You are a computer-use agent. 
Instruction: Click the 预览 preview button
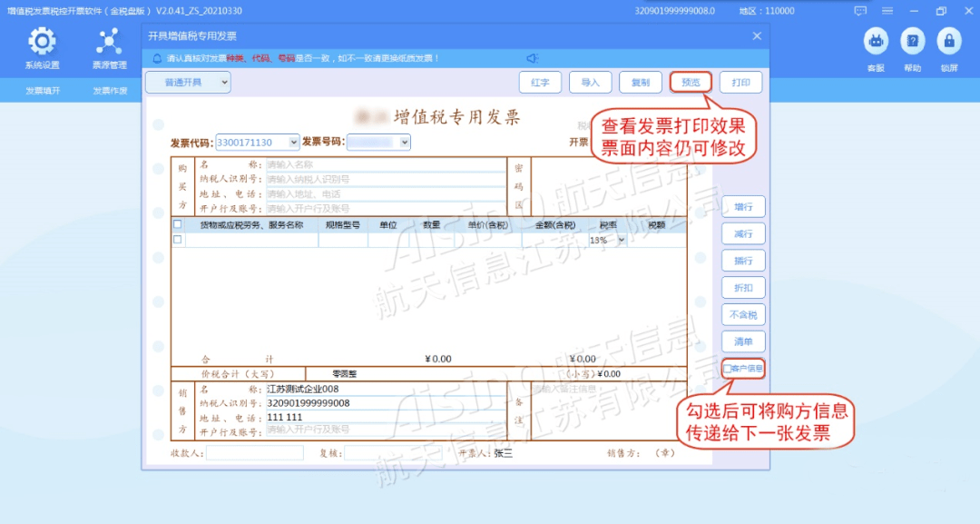[691, 83]
